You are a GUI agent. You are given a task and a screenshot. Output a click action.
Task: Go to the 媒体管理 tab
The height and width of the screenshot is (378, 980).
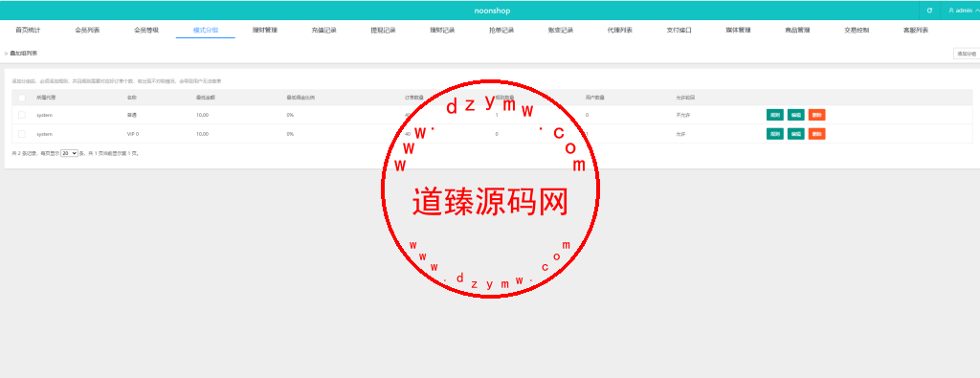738,30
